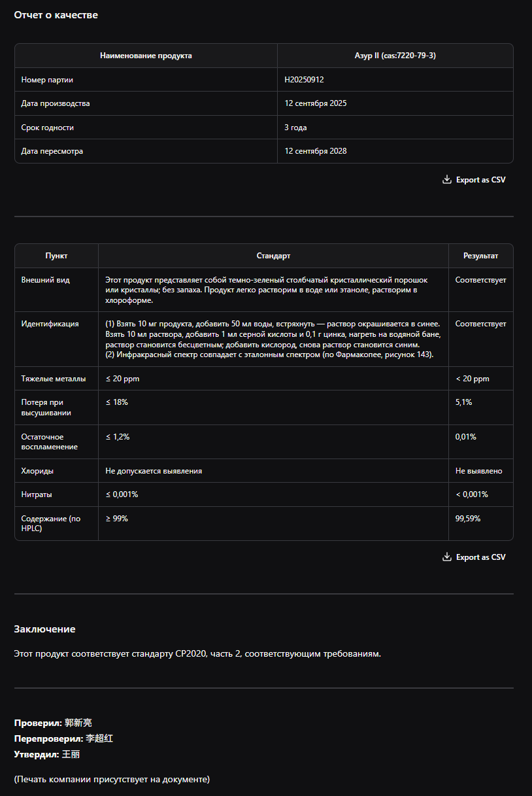Click the download icon above the quality table

pyautogui.click(x=447, y=179)
